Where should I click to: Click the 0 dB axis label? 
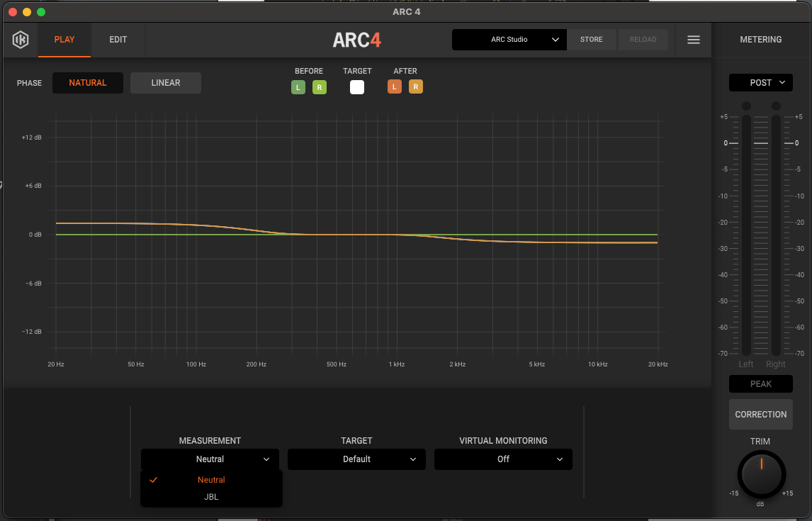pos(35,235)
